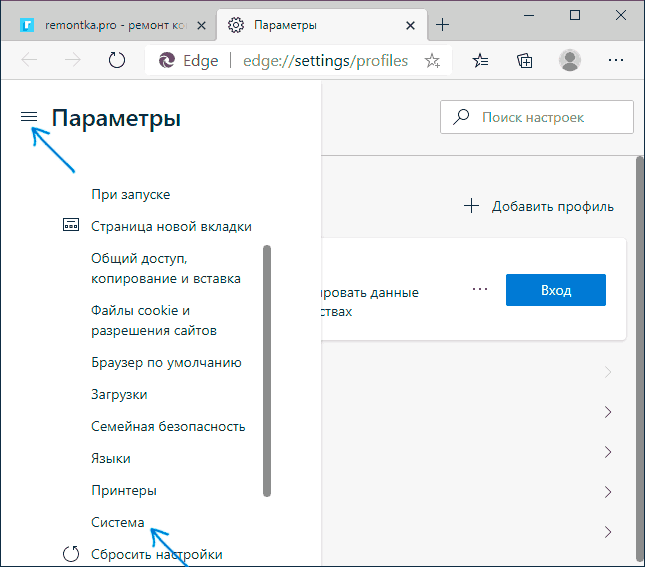645x567 pixels.
Task: Click the profile avatar icon
Action: coord(570,60)
